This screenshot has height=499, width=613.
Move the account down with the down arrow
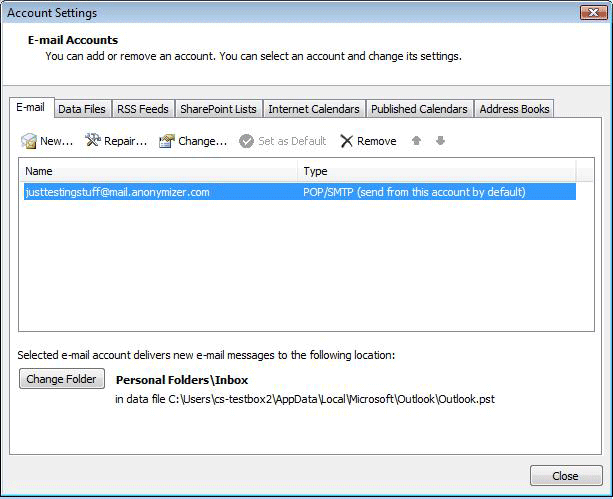click(x=440, y=141)
